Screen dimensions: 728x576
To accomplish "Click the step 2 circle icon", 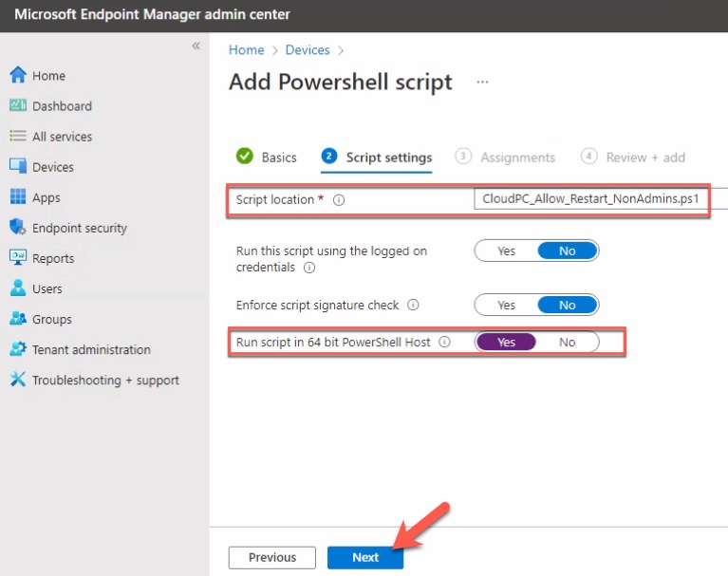I will click(x=329, y=157).
